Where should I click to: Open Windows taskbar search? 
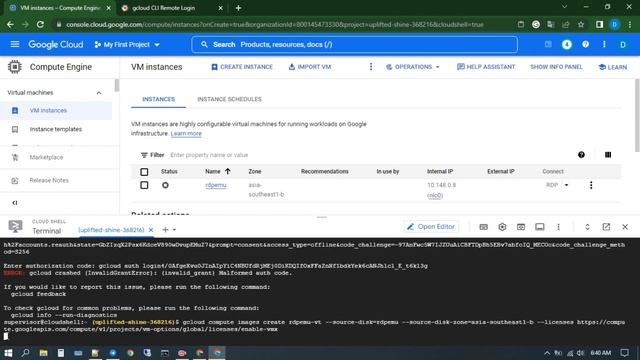click(x=25, y=353)
